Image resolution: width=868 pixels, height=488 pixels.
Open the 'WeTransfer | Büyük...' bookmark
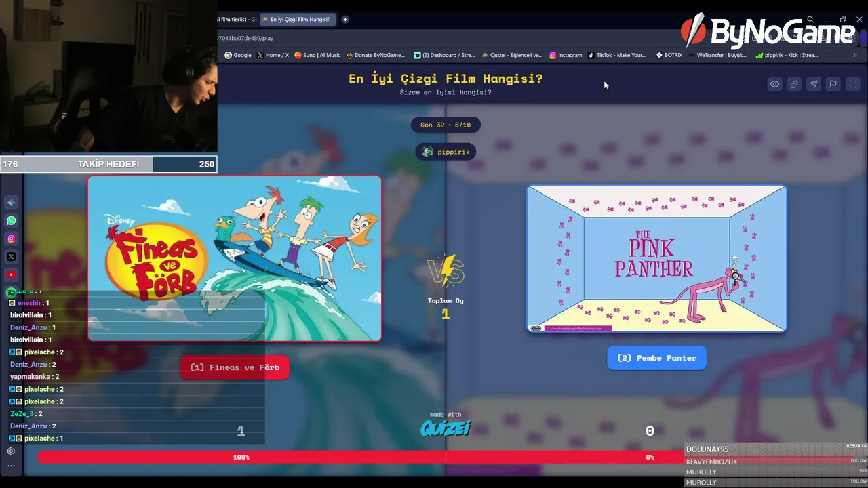pyautogui.click(x=717, y=55)
